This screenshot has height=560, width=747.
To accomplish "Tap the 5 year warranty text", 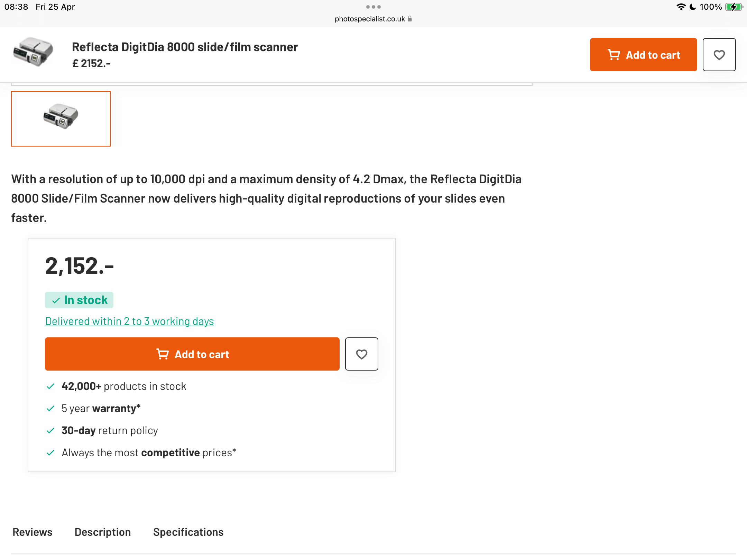I will [x=101, y=408].
